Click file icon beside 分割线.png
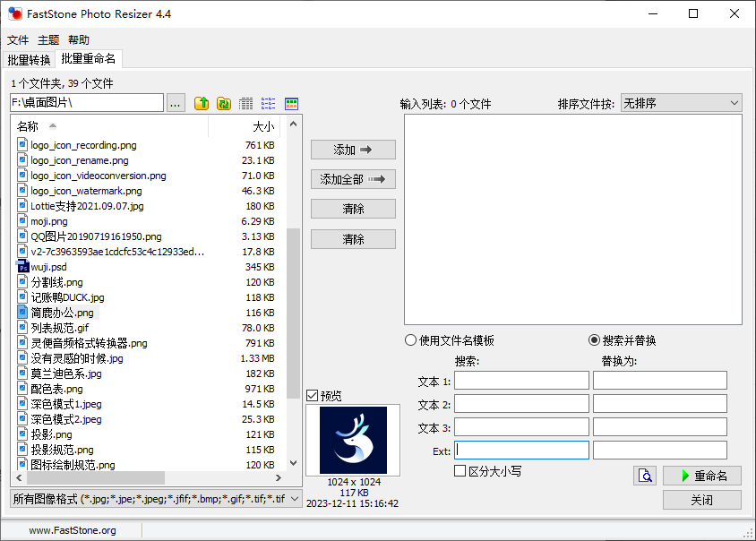756x541 pixels. click(22, 282)
